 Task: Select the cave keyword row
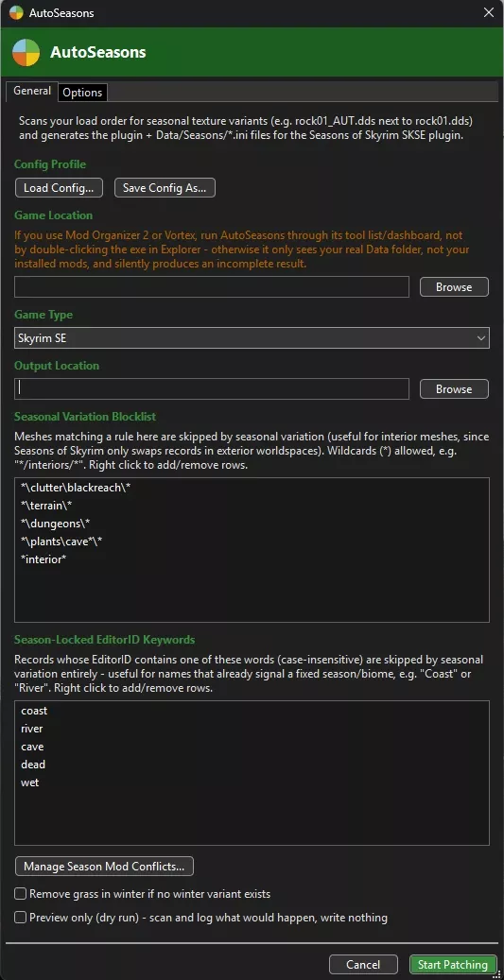coord(252,747)
